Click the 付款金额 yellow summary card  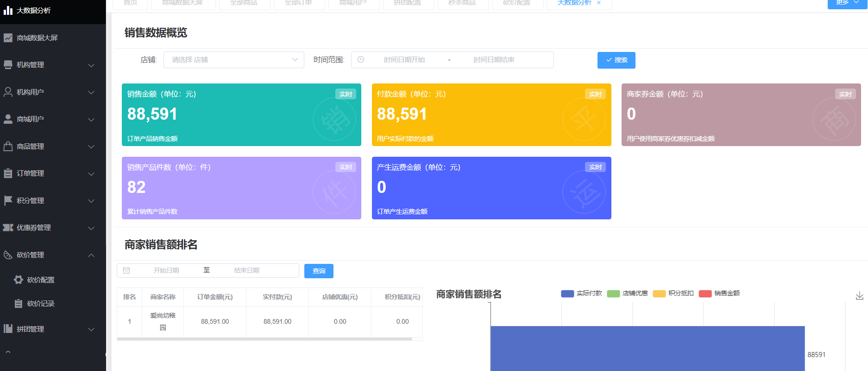491,115
